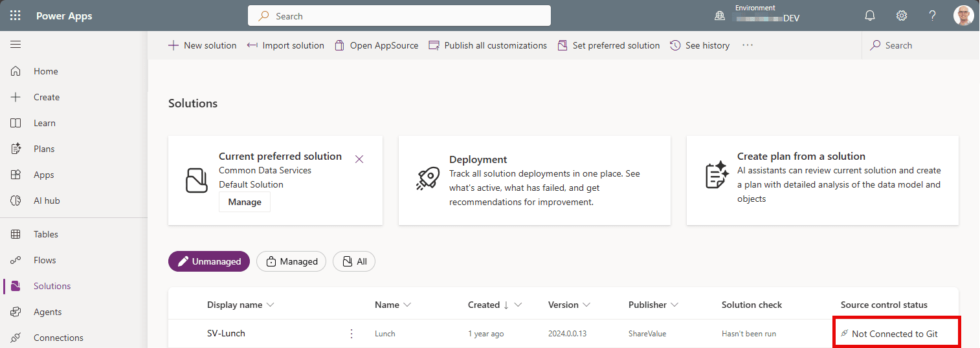Click the Solution check column header

(752, 305)
